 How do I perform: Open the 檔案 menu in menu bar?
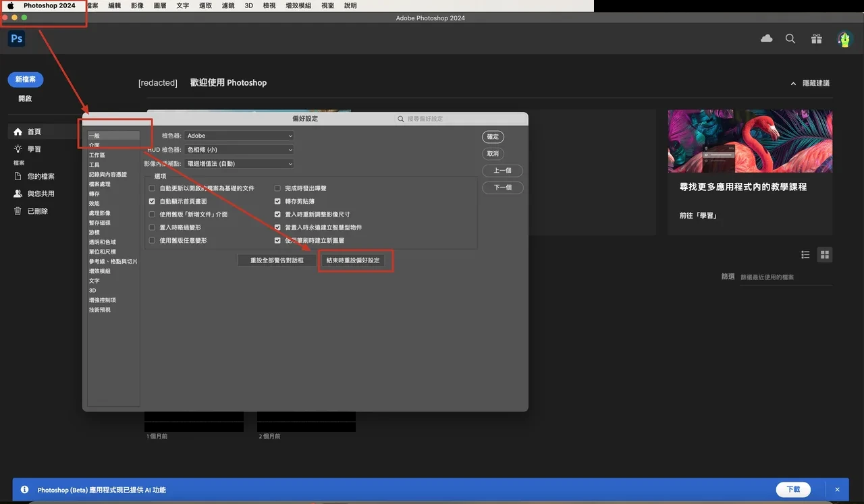pyautogui.click(x=92, y=5)
